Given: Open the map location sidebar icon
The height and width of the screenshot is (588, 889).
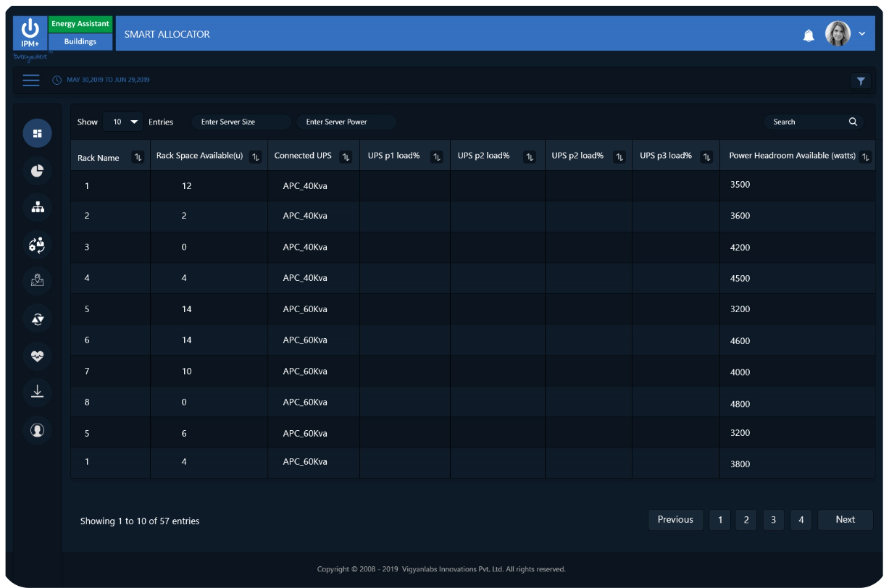Looking at the screenshot, I should coord(38,282).
